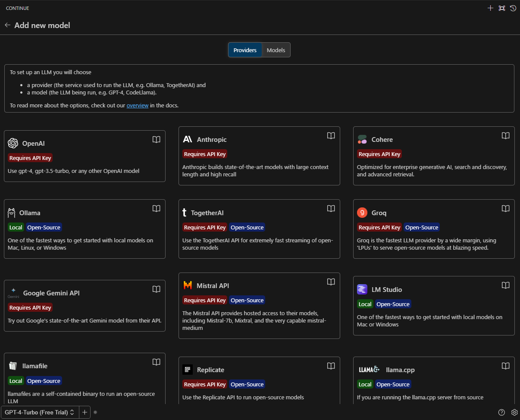
Task: Open the Groq documentation icon
Action: point(505,208)
